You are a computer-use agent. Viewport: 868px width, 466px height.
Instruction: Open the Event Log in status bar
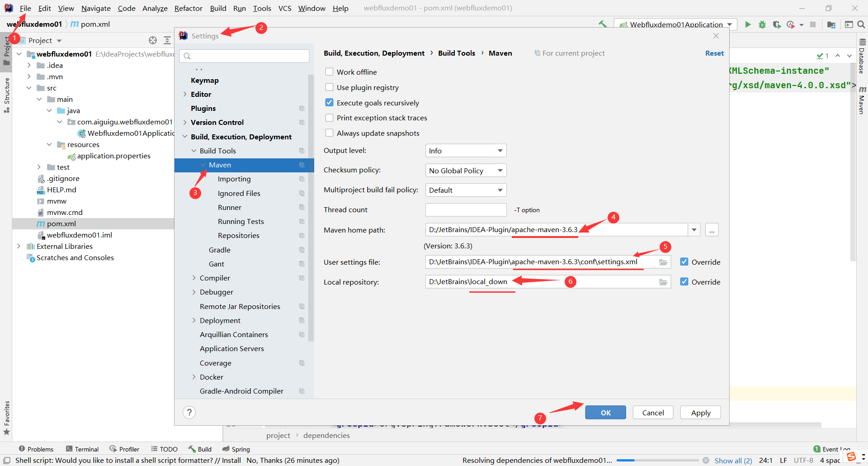click(x=832, y=449)
